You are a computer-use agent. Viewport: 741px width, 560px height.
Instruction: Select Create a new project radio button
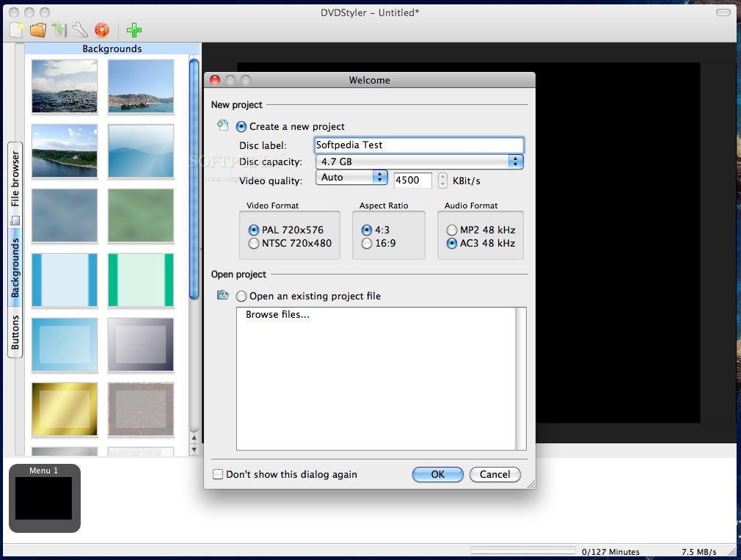tap(241, 127)
